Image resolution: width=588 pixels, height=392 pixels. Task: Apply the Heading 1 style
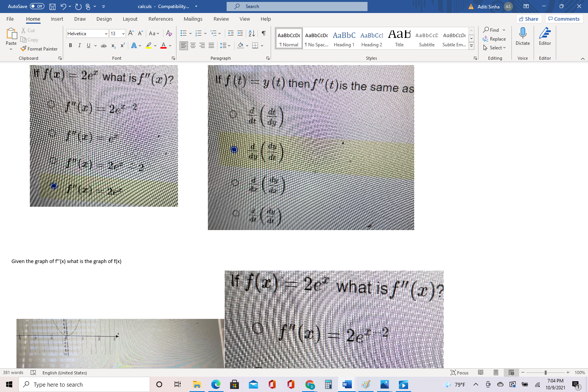tap(344, 38)
